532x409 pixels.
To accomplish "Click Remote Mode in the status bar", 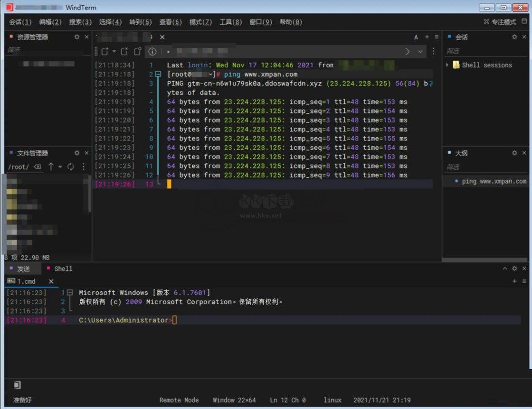I will click(179, 400).
